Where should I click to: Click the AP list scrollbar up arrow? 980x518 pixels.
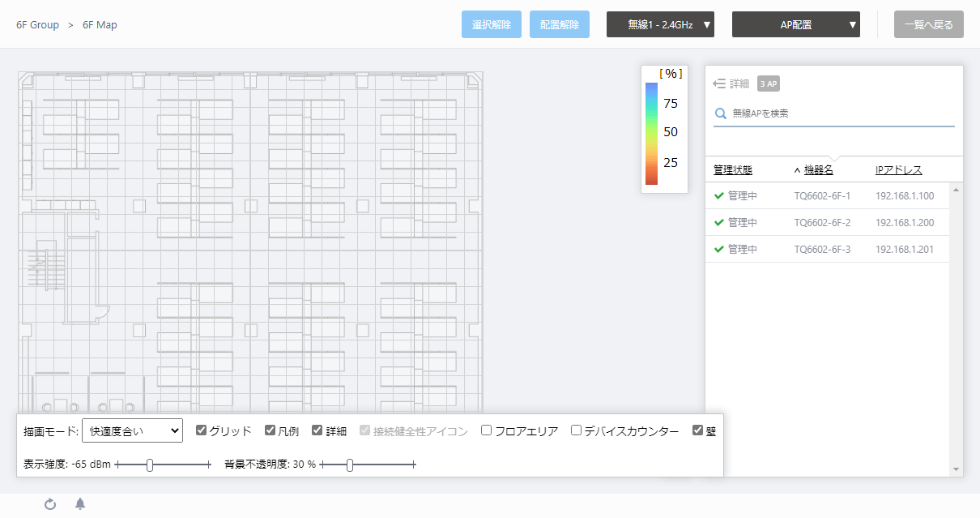click(x=956, y=190)
